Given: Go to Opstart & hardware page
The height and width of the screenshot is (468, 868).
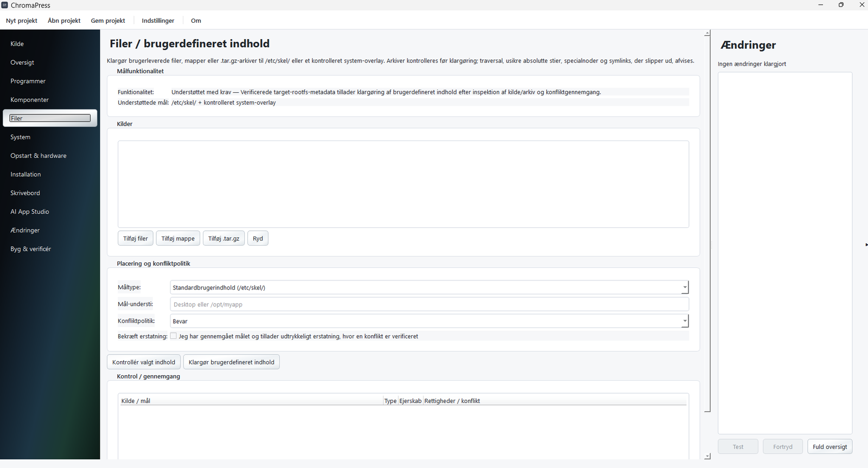Looking at the screenshot, I should coord(50,156).
